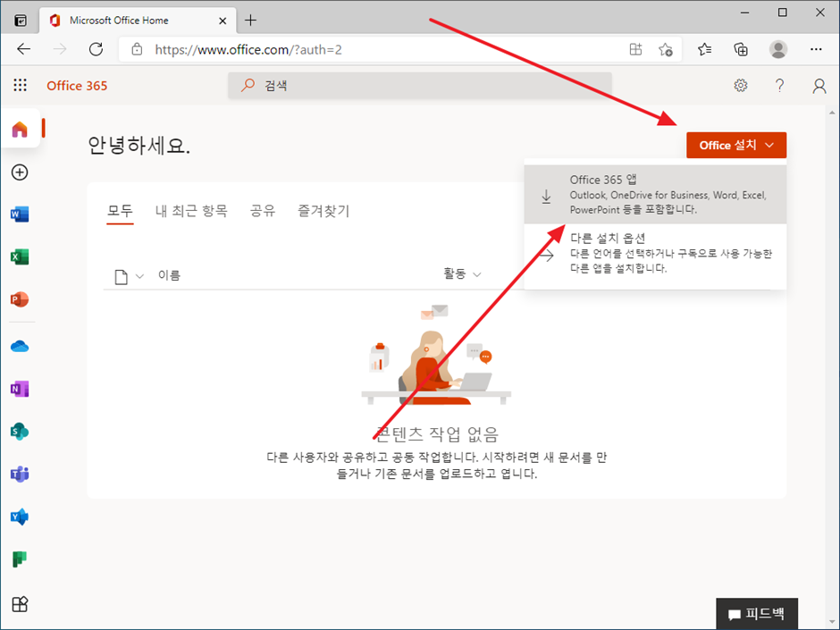Click the apps grid icon in address bar
Image resolution: width=840 pixels, height=630 pixels.
pyautogui.click(x=635, y=49)
